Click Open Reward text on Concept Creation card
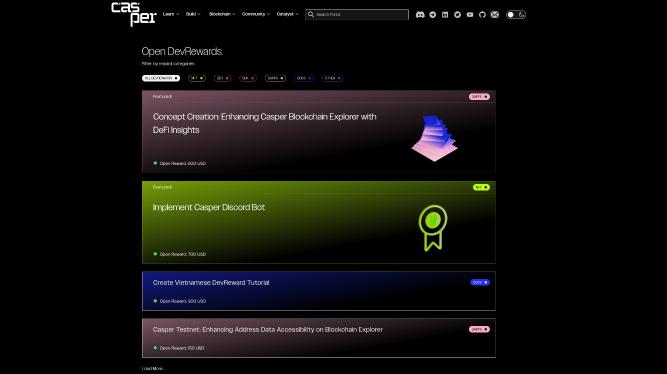The width and height of the screenshot is (667, 374). (x=182, y=163)
